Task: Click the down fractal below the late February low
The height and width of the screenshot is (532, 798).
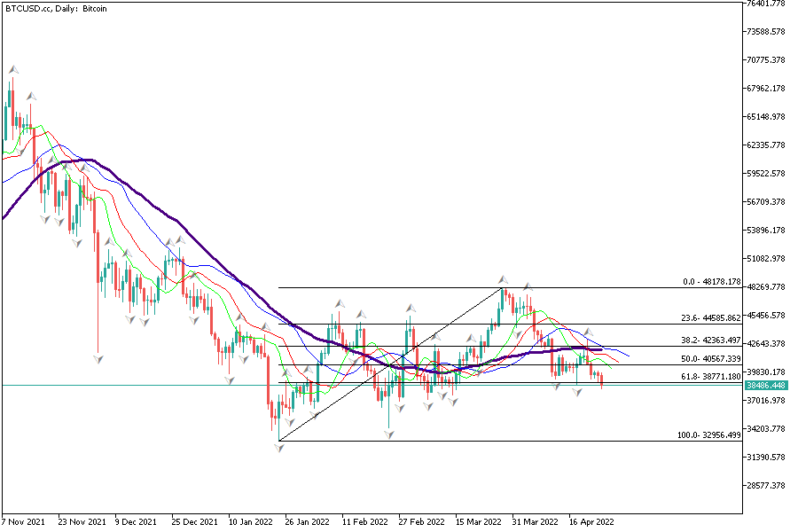Action: click(388, 434)
